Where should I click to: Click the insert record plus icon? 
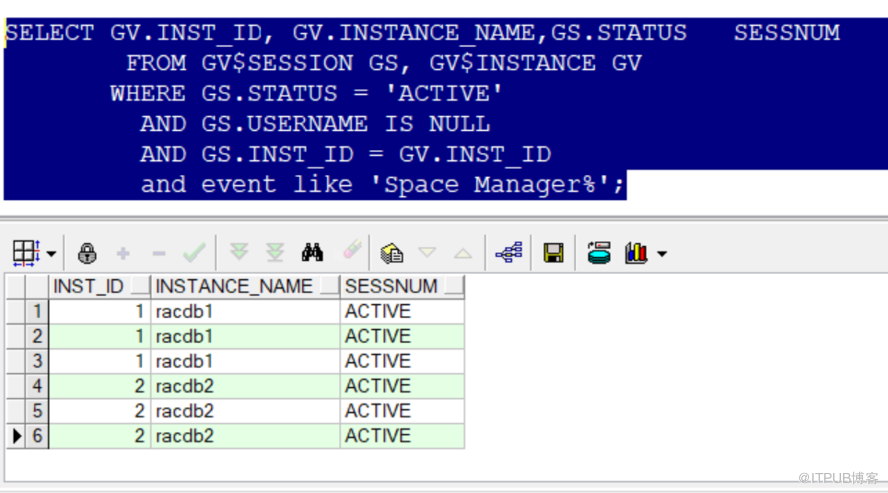[123, 253]
